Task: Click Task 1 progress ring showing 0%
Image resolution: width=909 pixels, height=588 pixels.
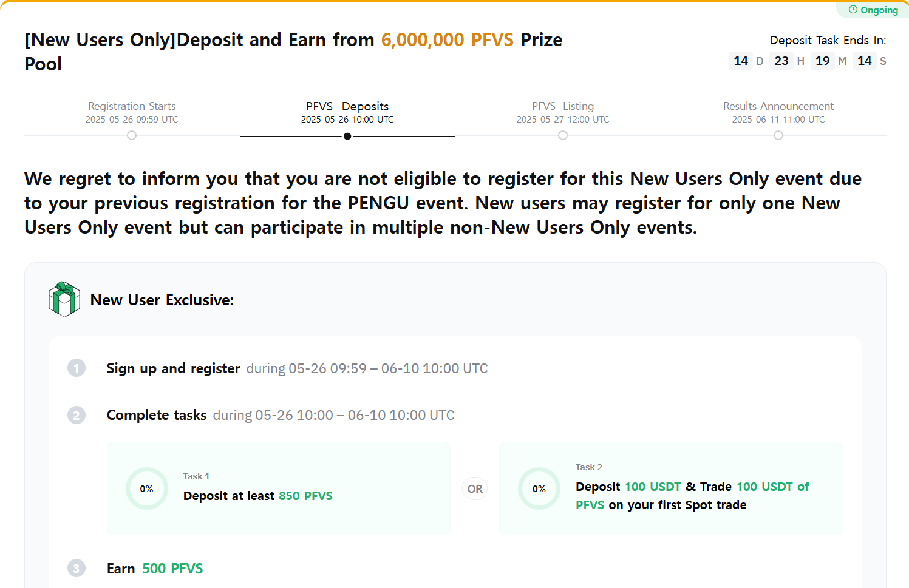Action: click(x=147, y=488)
